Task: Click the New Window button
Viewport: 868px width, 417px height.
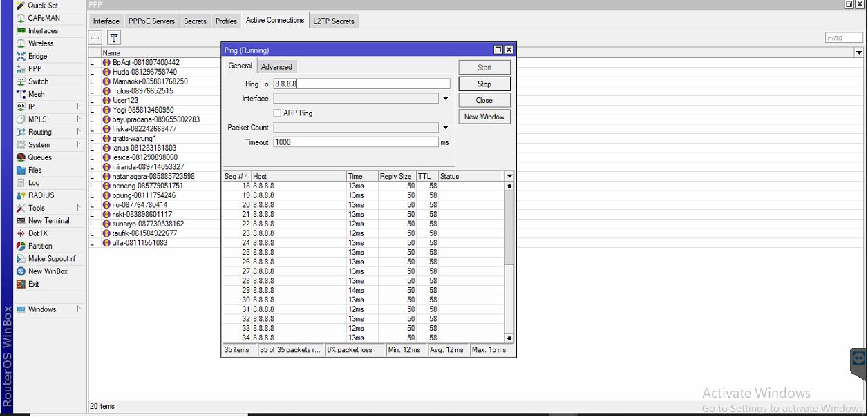Action: pos(484,117)
